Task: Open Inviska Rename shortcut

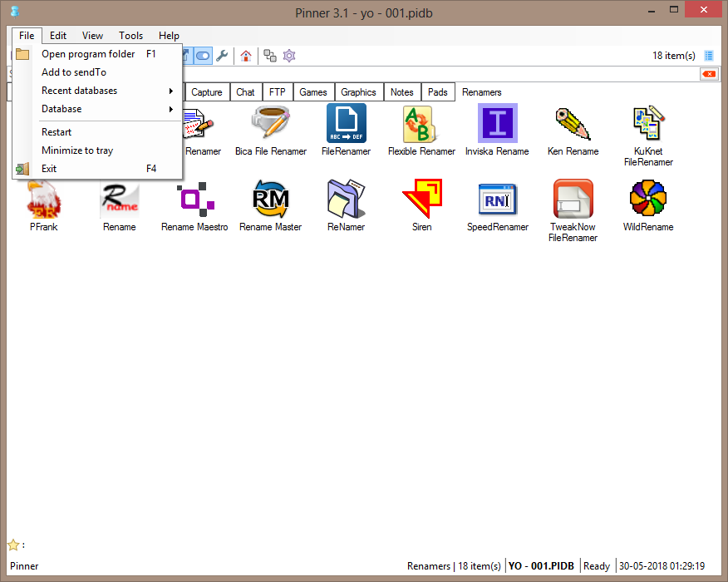Action: (x=497, y=131)
